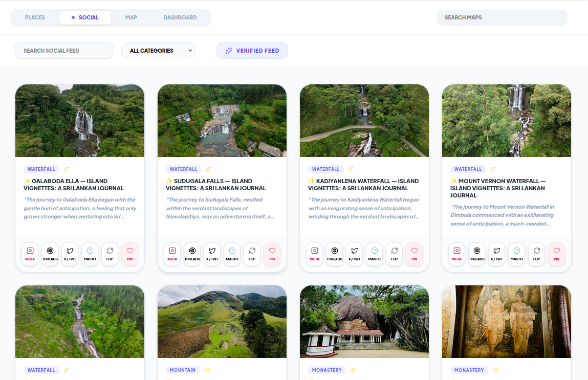
Task: Pin the Mount Vernon Waterfall card
Action: (x=556, y=254)
